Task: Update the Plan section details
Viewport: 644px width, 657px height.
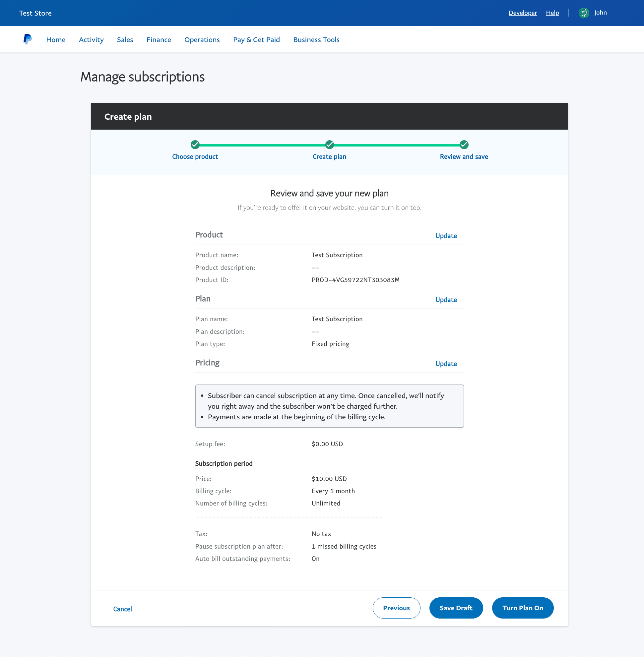Action: [x=446, y=300]
